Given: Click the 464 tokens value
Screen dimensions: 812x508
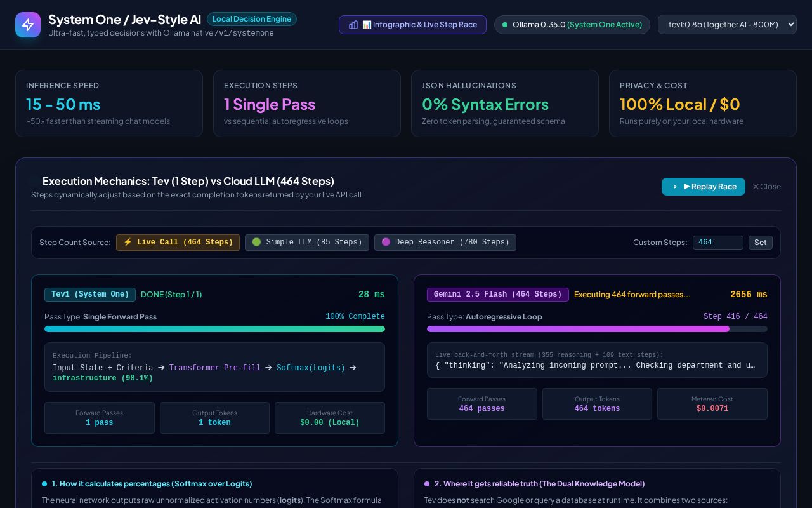Looking at the screenshot, I should [x=597, y=409].
